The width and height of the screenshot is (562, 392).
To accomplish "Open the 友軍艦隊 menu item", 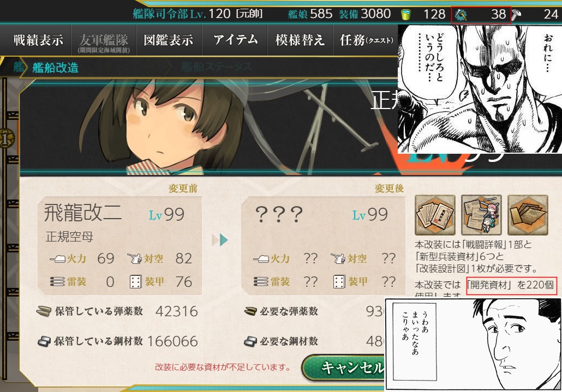I will pos(104,40).
